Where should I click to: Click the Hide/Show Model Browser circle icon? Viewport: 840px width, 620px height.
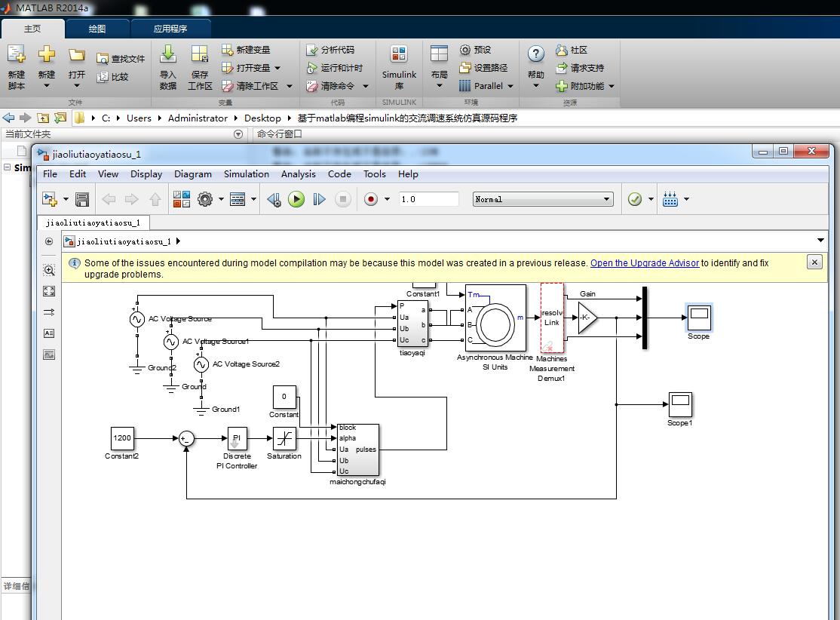click(49, 241)
